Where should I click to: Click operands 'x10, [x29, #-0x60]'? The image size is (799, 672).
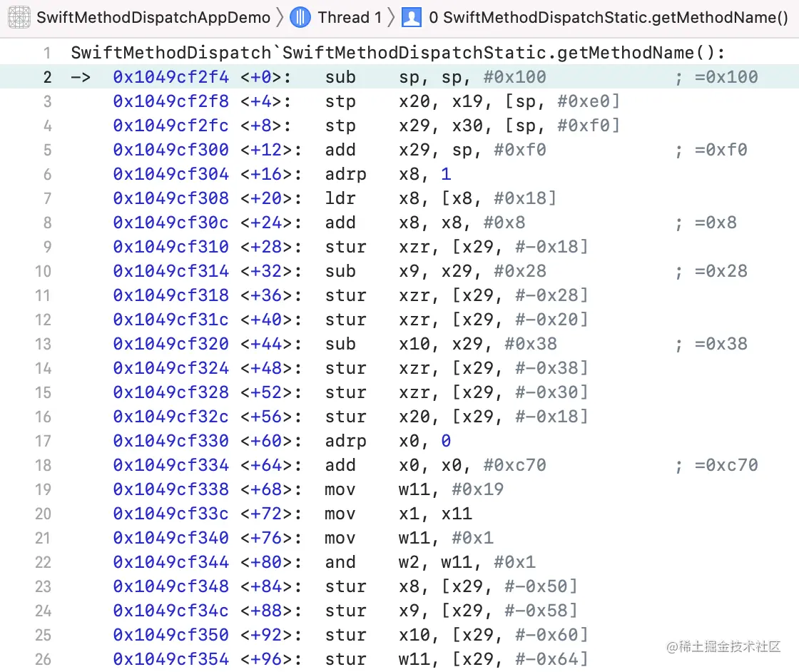(x=493, y=635)
